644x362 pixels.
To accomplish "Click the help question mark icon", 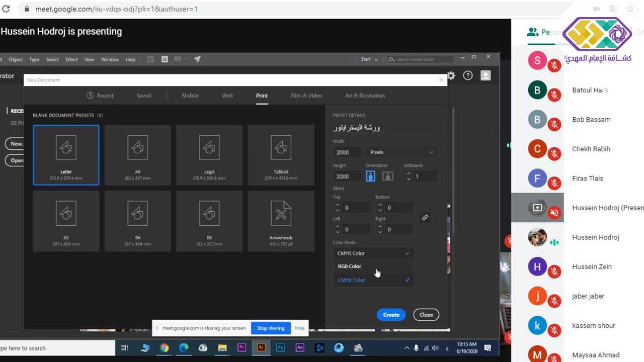I will 468,75.
